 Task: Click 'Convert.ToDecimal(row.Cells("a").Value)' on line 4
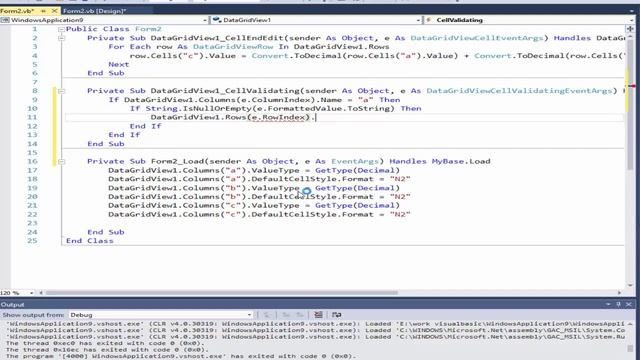(x=355, y=56)
